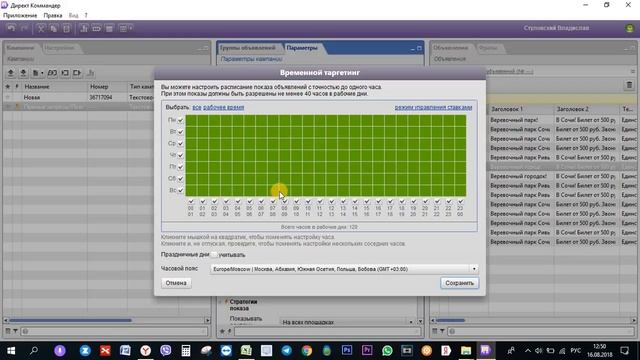Toggle the 00-01 hour column checkbox
This screenshot has height=360, width=640.
191,202
